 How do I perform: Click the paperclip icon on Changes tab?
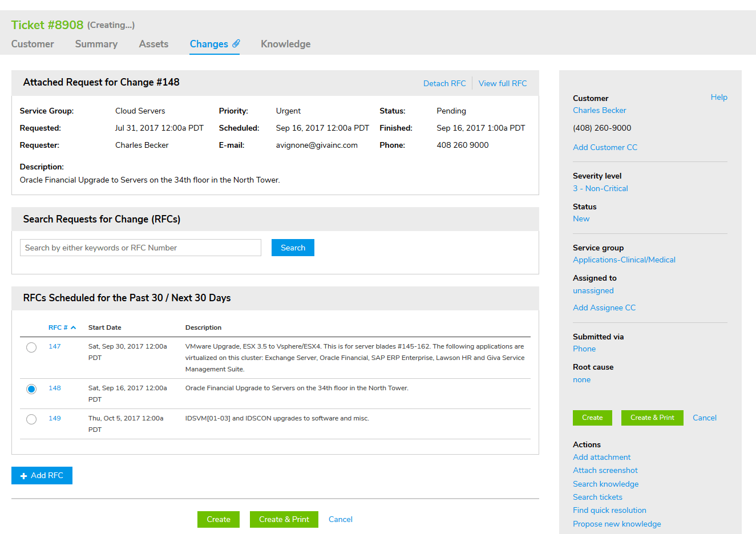(x=236, y=43)
